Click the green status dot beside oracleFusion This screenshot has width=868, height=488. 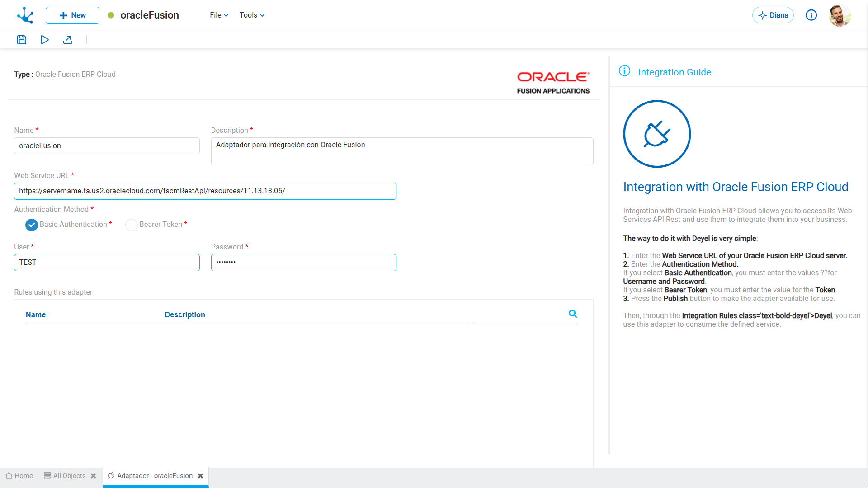tap(111, 15)
